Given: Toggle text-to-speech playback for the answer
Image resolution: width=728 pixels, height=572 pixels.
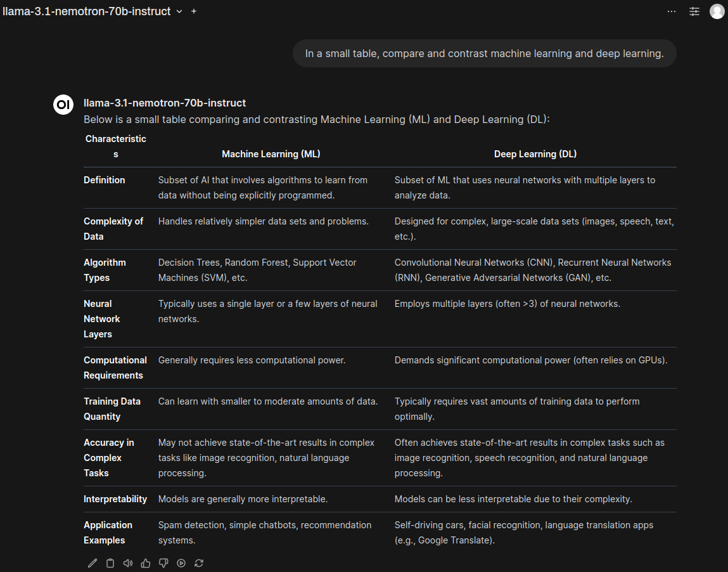Looking at the screenshot, I should click(128, 562).
